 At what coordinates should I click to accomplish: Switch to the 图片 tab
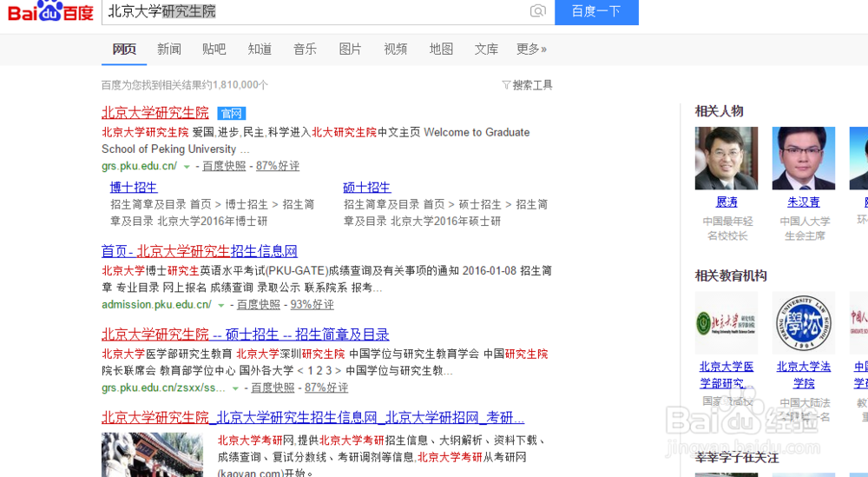click(x=350, y=50)
